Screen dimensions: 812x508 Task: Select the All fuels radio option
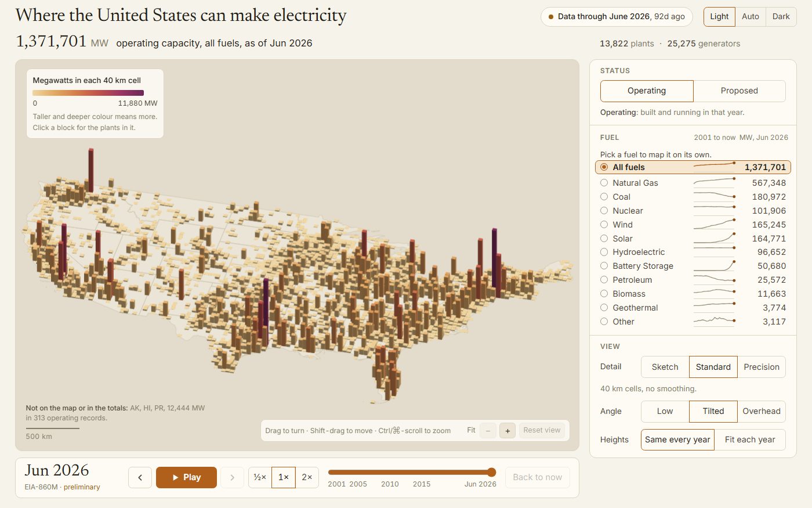coord(693,167)
